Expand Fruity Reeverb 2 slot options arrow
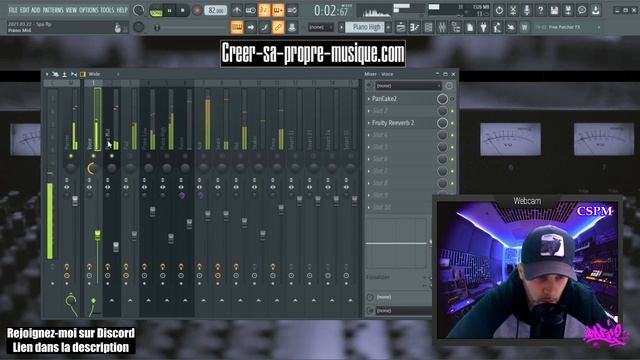Viewport: 640px width, 360px height. 369,123
